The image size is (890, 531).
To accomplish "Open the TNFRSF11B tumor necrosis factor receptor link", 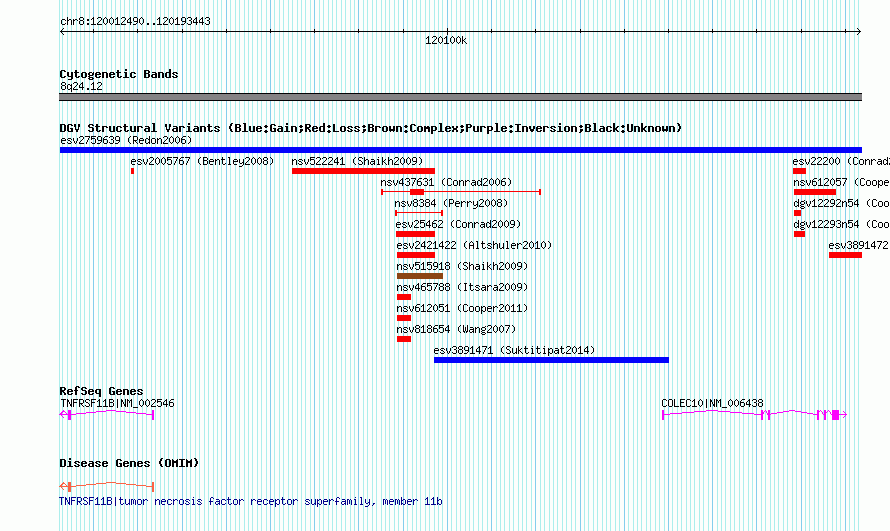I will pos(251,502).
